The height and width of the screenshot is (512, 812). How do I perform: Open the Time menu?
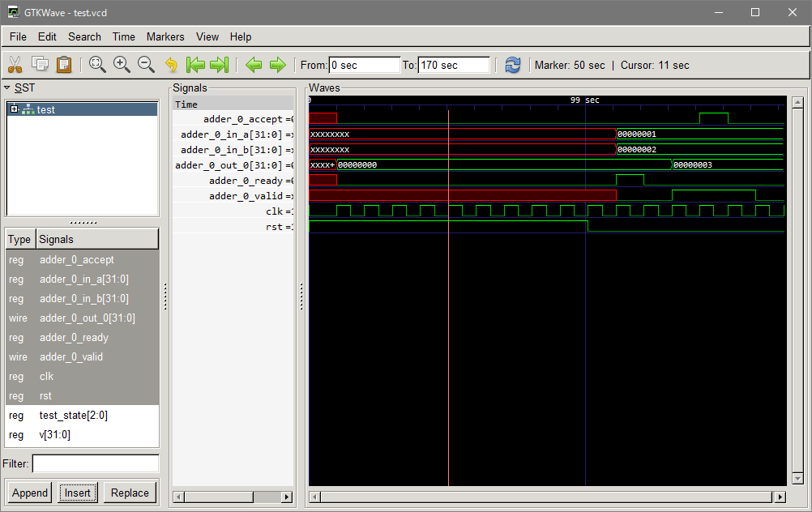click(x=123, y=36)
